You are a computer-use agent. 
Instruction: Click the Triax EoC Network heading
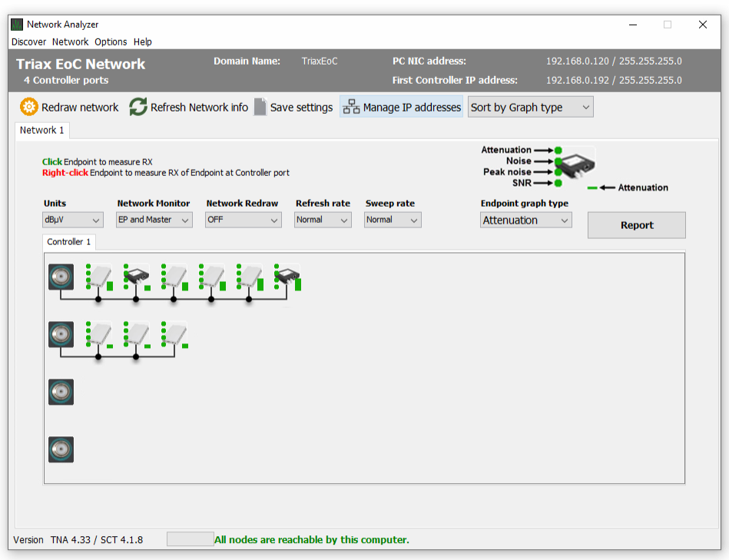pos(81,64)
